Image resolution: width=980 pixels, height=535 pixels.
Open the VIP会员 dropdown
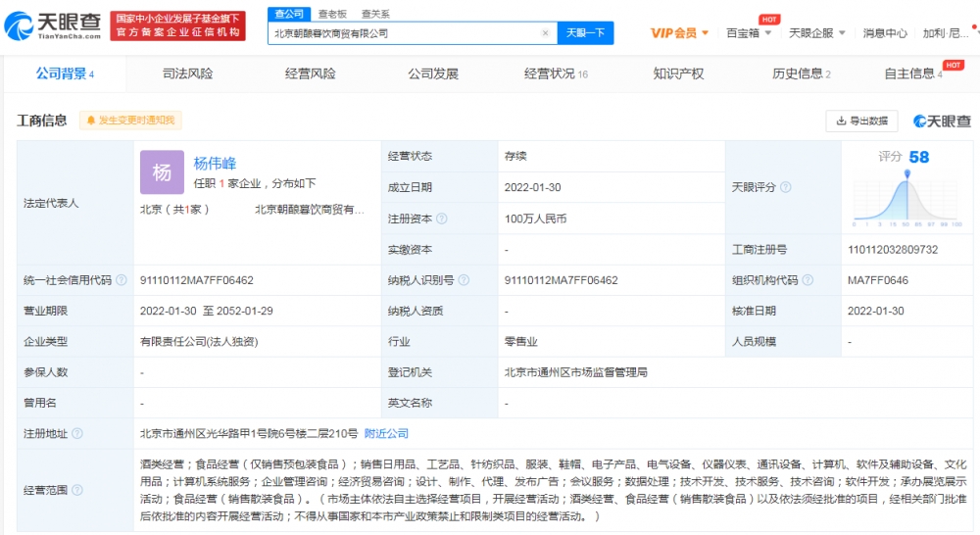coord(679,33)
